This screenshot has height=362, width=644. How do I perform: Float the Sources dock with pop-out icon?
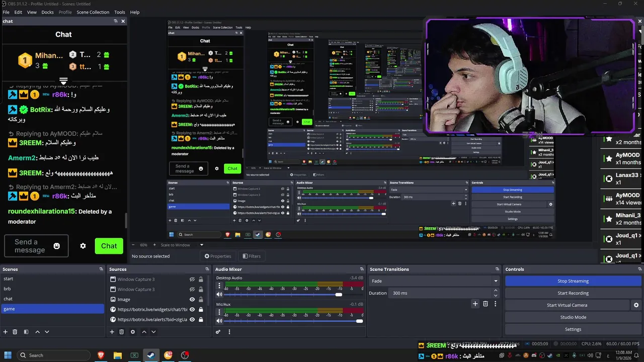point(207,269)
